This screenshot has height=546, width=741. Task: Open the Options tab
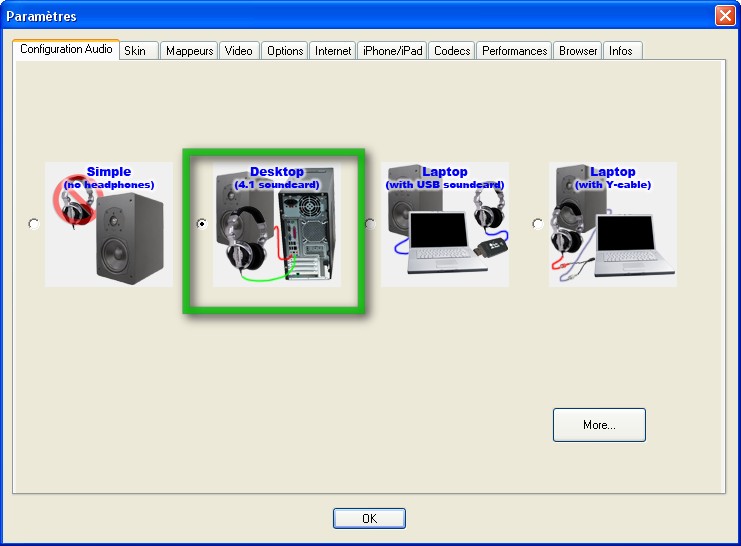(285, 51)
